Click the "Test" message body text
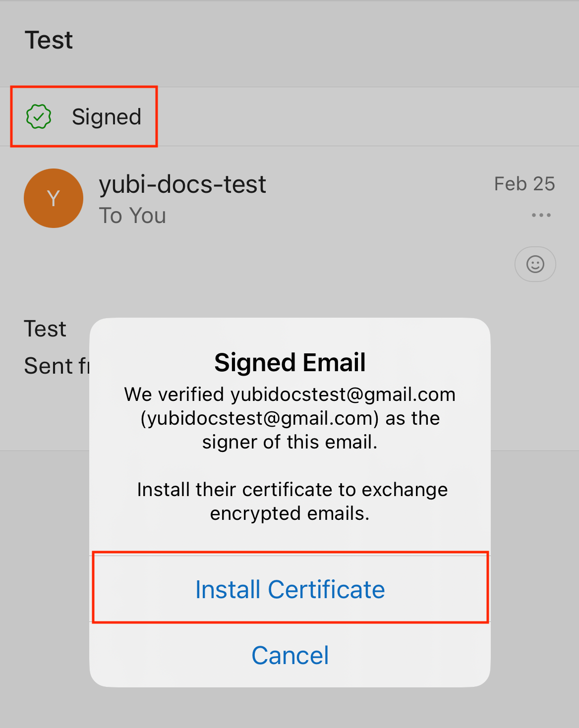The width and height of the screenshot is (579, 728). (x=45, y=329)
